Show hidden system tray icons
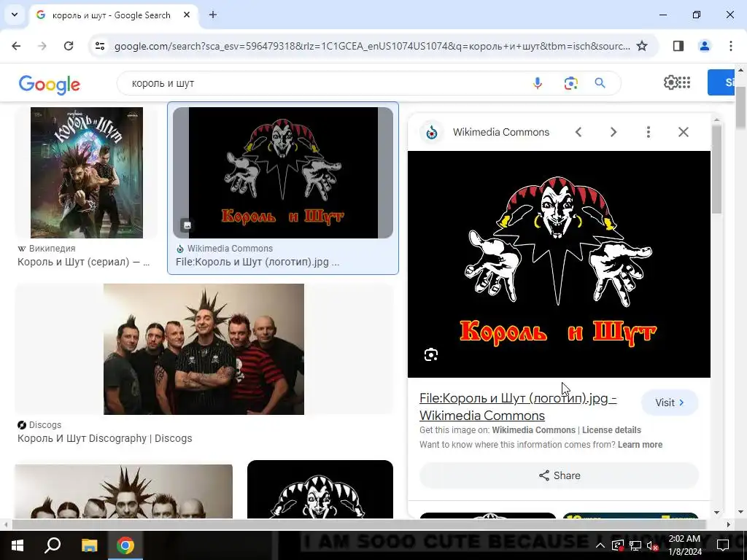Image resolution: width=747 pixels, height=560 pixels. click(600, 545)
